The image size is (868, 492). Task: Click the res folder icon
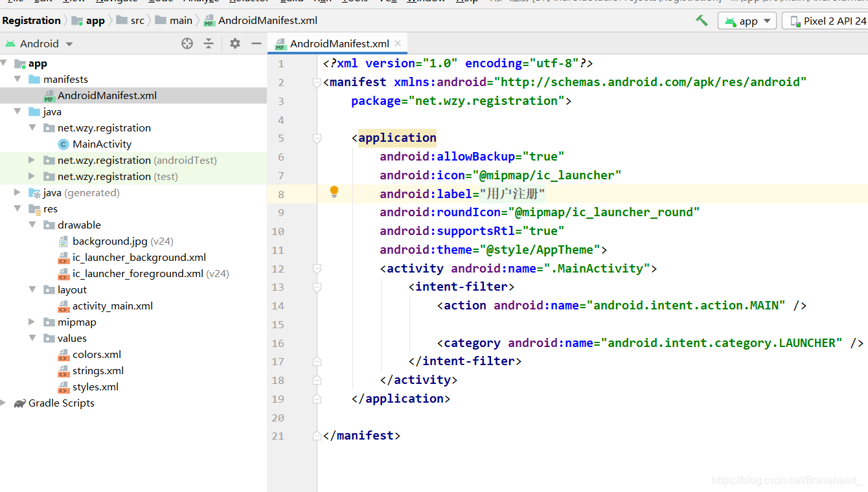pos(34,209)
